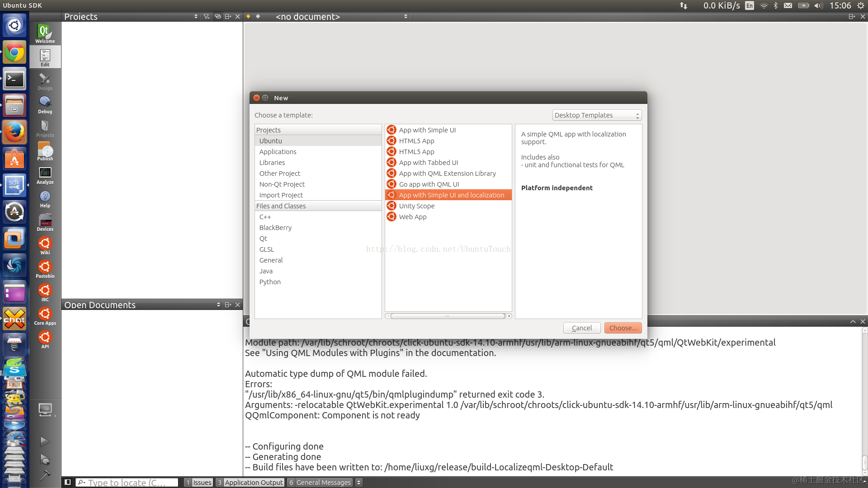
Task: Open the Analyze mode
Action: (x=45, y=175)
